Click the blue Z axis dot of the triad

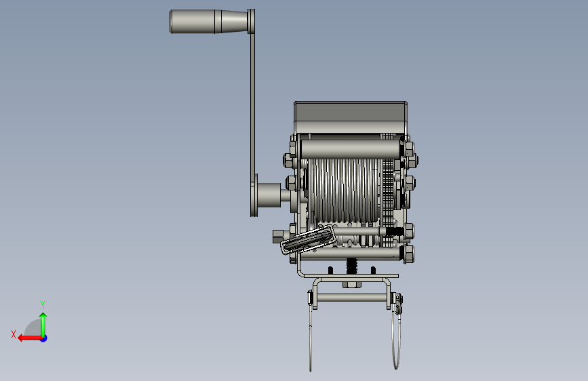click(44, 338)
